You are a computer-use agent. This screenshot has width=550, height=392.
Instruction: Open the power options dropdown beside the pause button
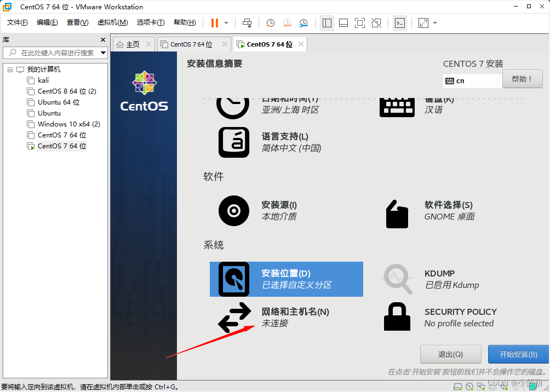(x=226, y=23)
